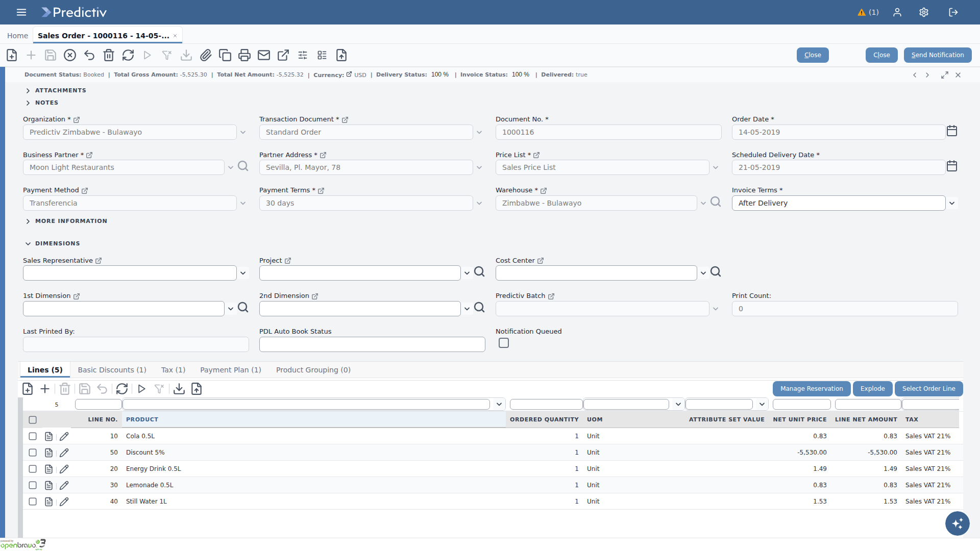Click the Send Notification button
980x551 pixels.
tap(938, 55)
